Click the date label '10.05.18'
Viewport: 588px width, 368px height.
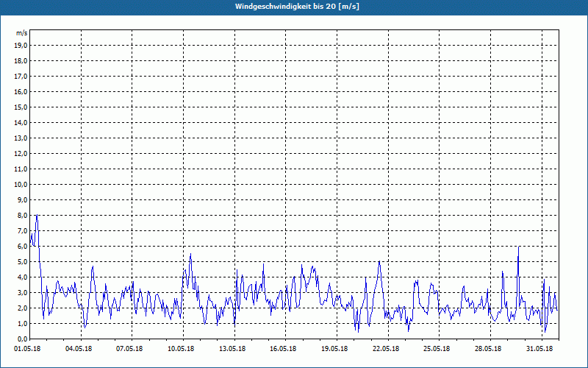(x=181, y=349)
